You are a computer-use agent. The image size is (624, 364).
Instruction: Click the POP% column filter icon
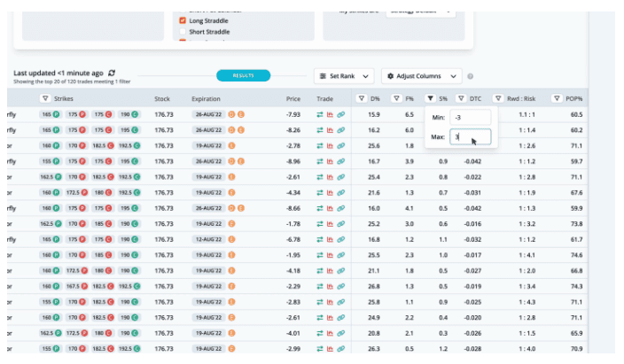(557, 98)
